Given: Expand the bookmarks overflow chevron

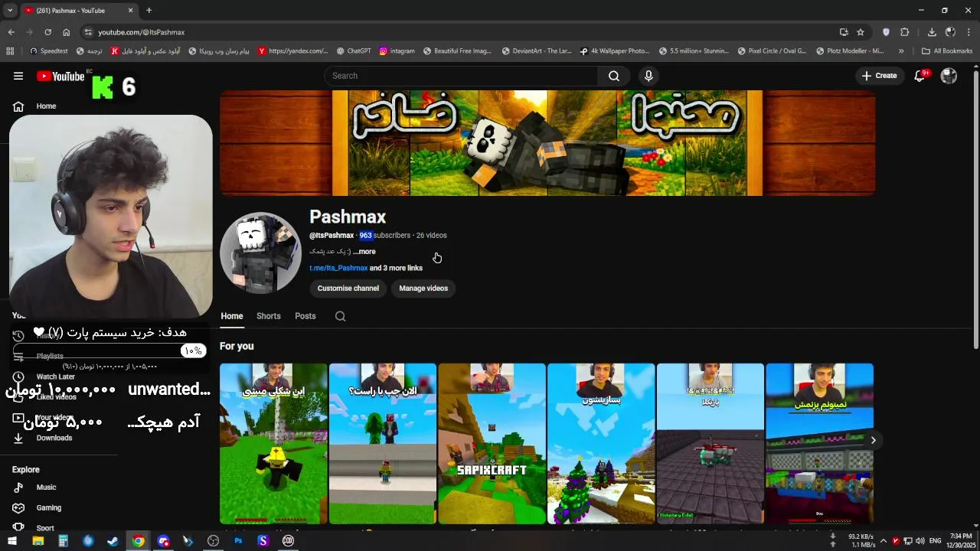Looking at the screenshot, I should [901, 51].
